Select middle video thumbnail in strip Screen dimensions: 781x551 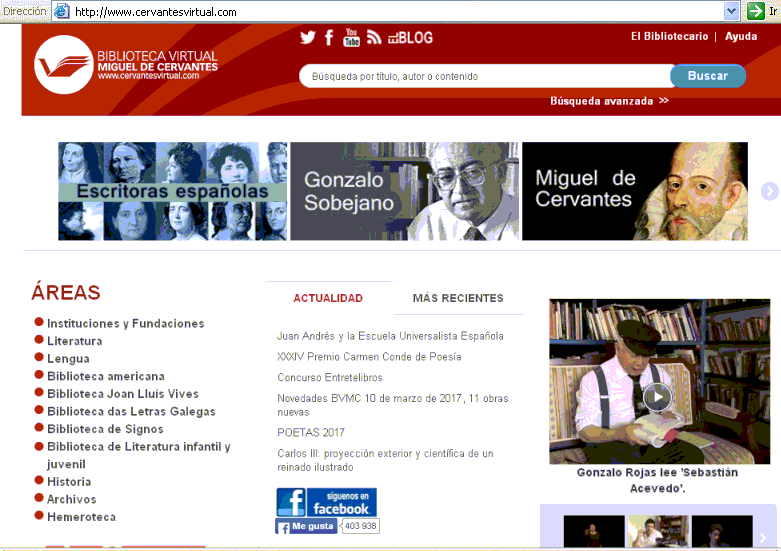click(657, 531)
